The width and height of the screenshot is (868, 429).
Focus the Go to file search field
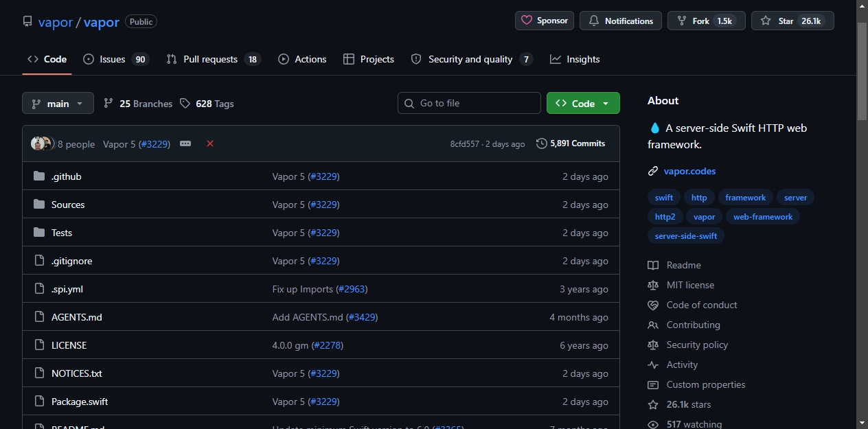(469, 103)
